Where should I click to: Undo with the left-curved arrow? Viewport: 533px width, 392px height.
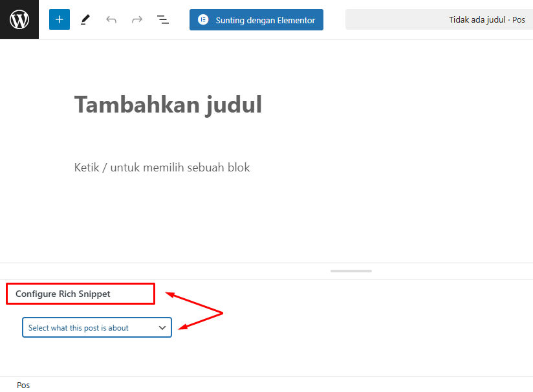pyautogui.click(x=111, y=19)
